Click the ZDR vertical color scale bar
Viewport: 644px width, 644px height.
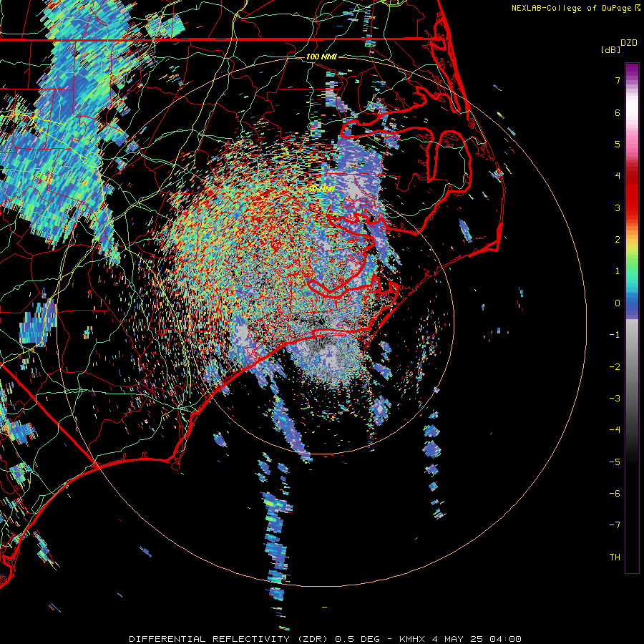pyautogui.click(x=632, y=318)
